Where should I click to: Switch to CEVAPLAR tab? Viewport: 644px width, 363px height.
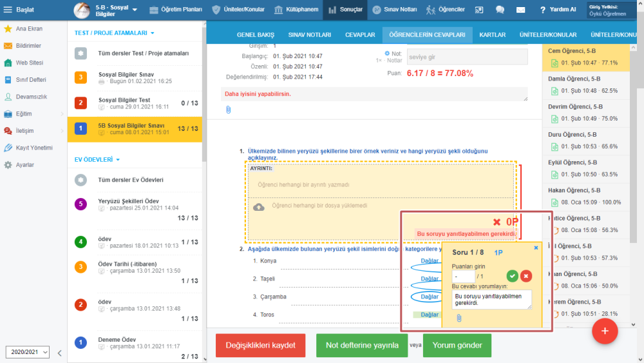360,35
